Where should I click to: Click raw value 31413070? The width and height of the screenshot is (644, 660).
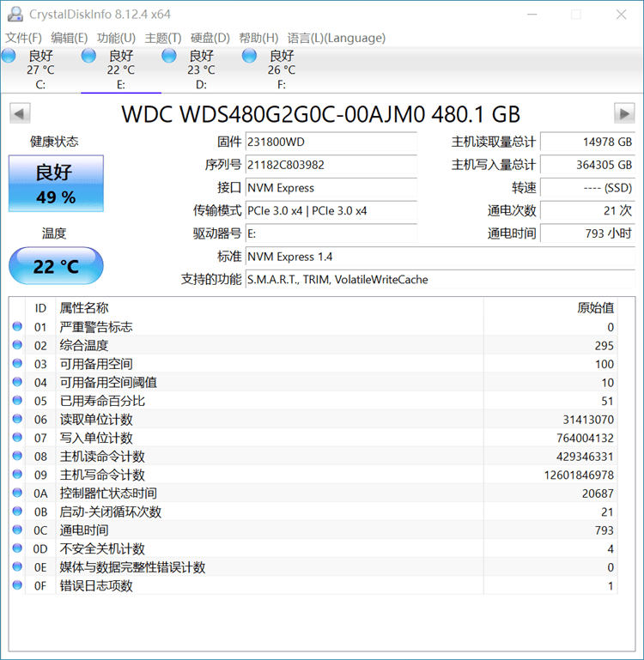click(588, 419)
